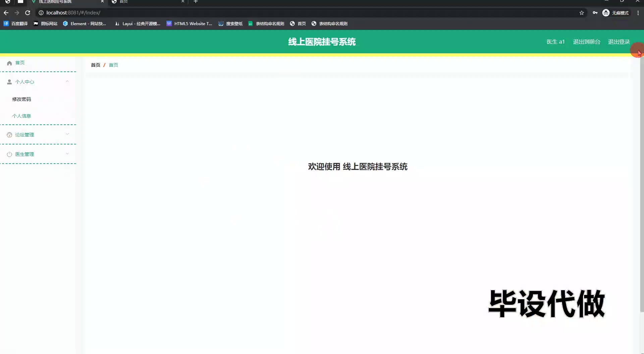Open the incognito profile indicator

click(x=615, y=13)
